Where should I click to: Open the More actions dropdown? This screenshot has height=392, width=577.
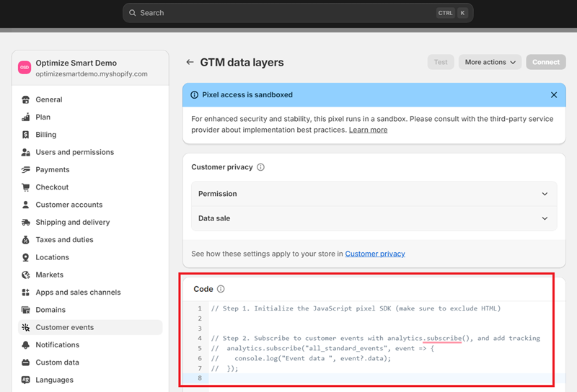(490, 62)
